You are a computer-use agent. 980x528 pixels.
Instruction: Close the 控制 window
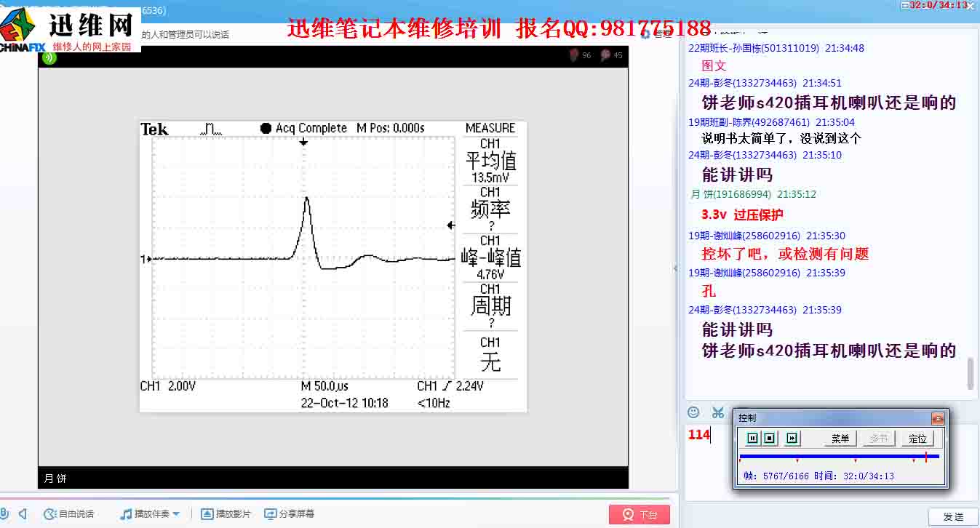coord(938,418)
